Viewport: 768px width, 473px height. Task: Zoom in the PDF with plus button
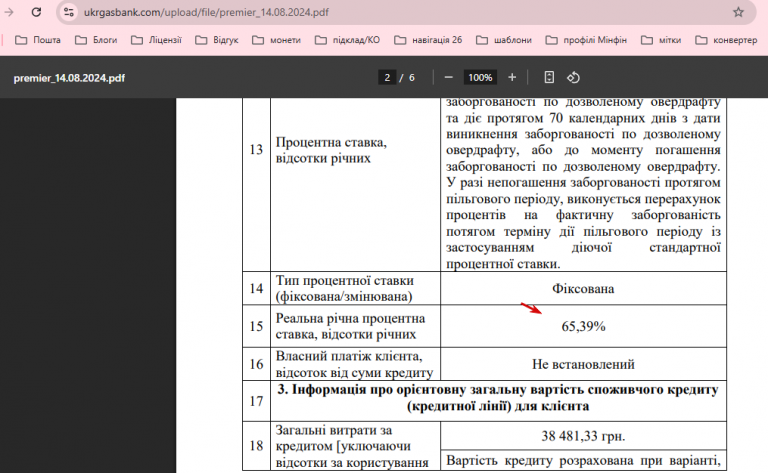point(512,77)
